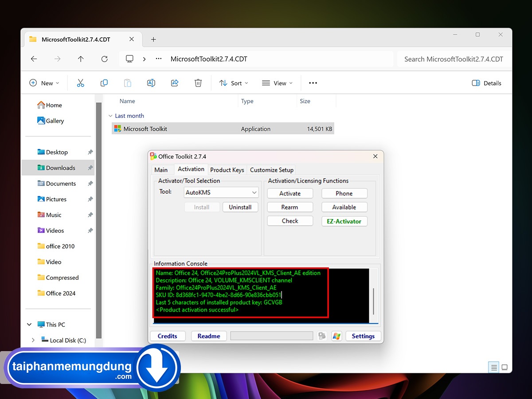Open Pictures in navigation pane
This screenshot has height=399, width=532.
(x=52, y=199)
